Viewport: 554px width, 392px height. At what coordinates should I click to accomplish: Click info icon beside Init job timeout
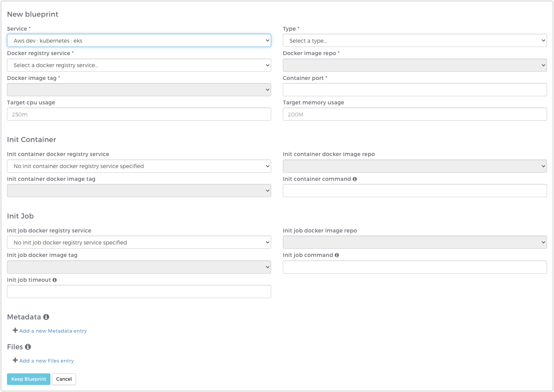tap(55, 280)
